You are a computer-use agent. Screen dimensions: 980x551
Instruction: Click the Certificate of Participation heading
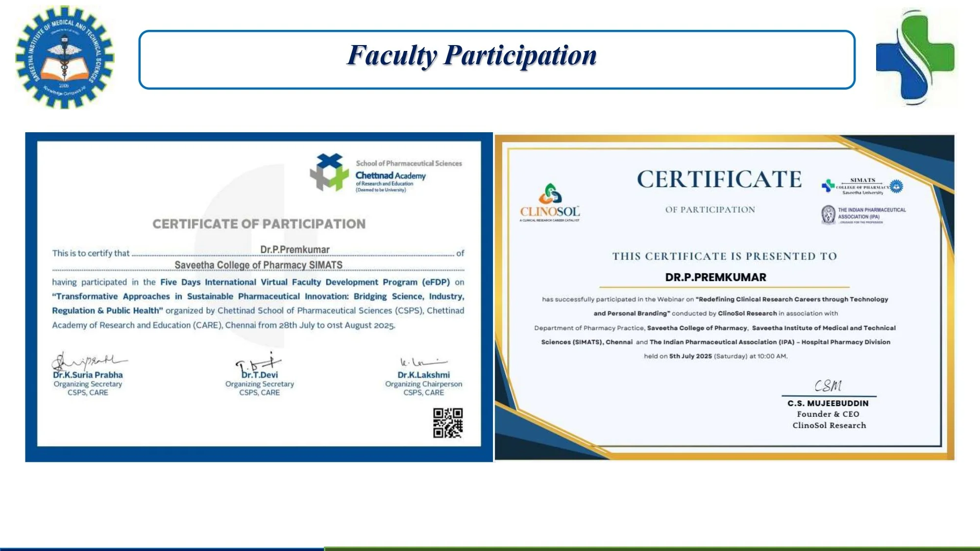[x=259, y=224]
